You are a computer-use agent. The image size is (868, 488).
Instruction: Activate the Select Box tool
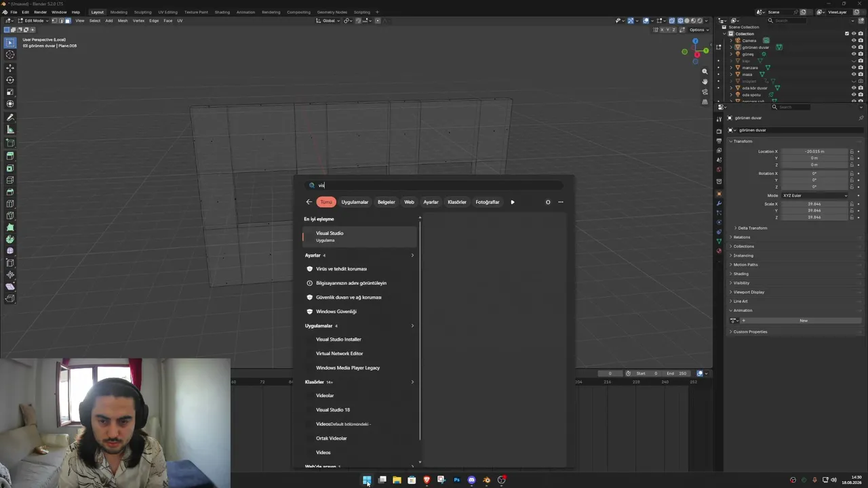coord(10,43)
